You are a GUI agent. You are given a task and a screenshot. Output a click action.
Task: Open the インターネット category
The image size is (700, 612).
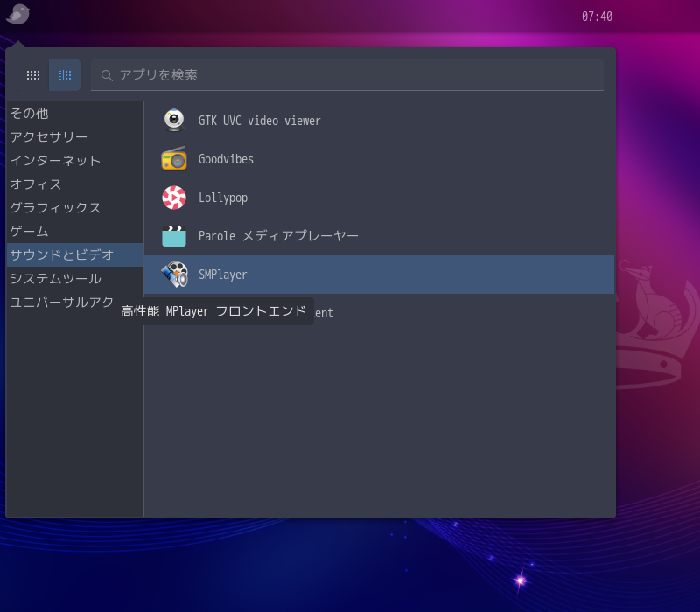click(x=75, y=161)
